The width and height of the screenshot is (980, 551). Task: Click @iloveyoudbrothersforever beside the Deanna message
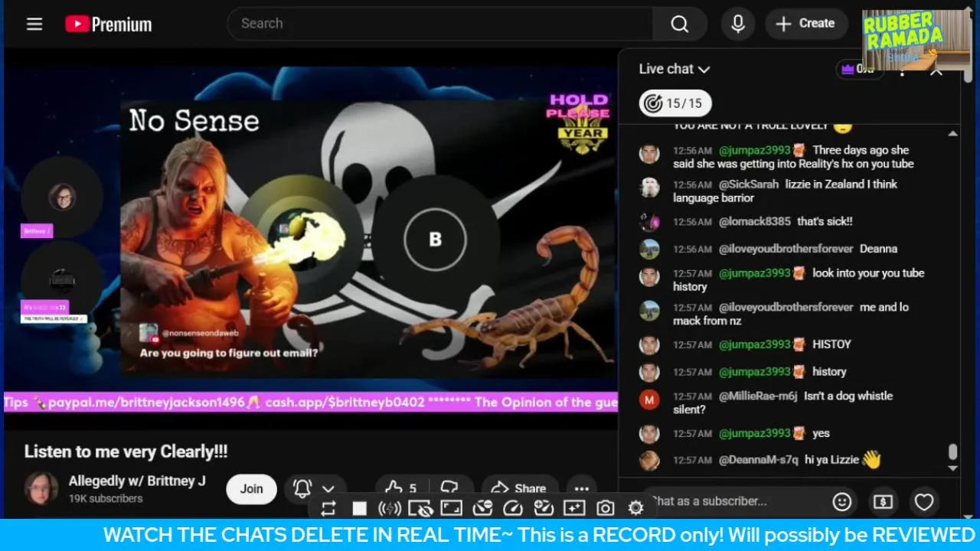[786, 249]
